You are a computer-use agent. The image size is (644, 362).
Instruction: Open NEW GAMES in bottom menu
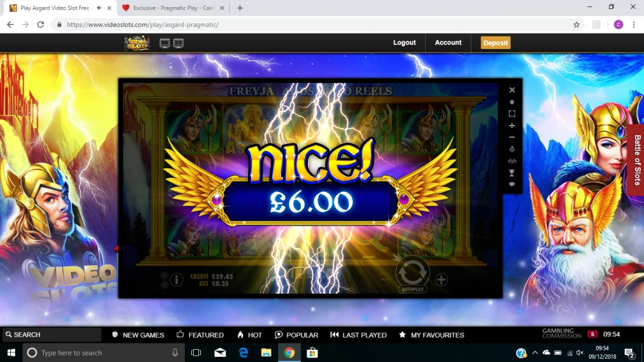tap(138, 335)
